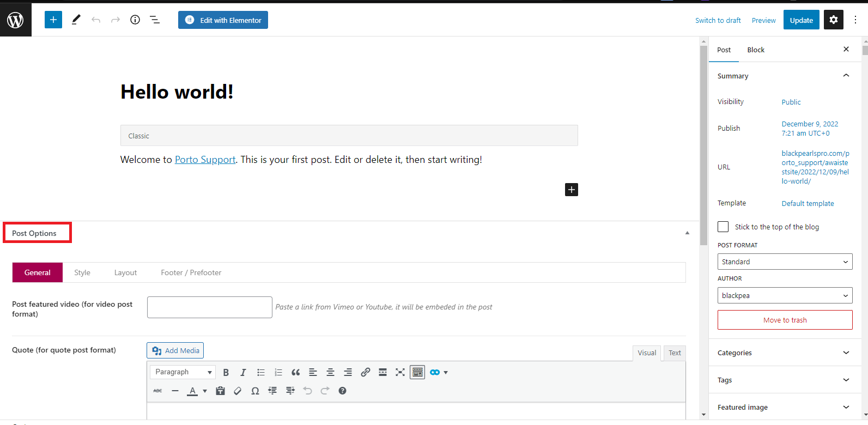Align text left
Image resolution: width=868 pixels, height=425 pixels.
[313, 372]
